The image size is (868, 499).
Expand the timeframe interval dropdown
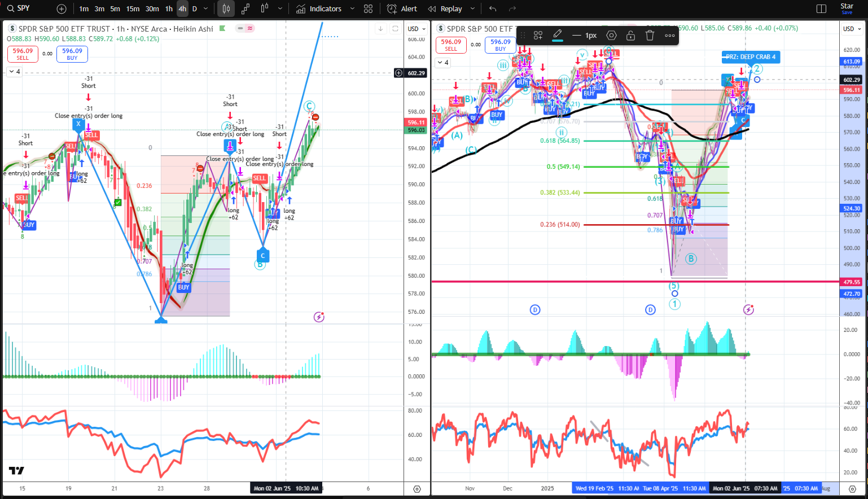(x=205, y=9)
